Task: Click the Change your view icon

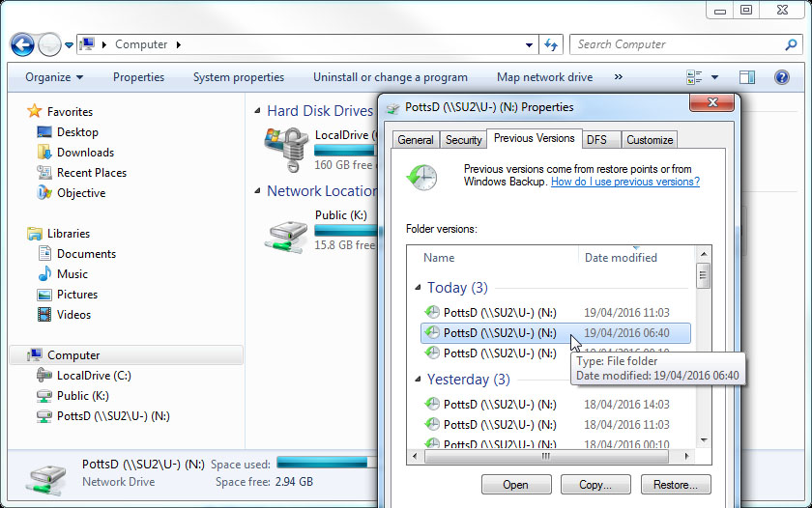Action: tap(694, 77)
